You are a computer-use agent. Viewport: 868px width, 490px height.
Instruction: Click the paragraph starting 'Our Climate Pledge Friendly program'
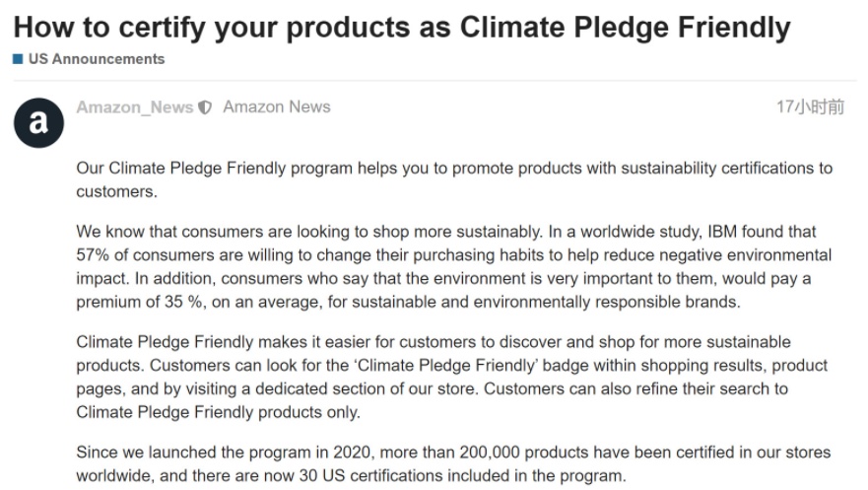click(x=454, y=179)
